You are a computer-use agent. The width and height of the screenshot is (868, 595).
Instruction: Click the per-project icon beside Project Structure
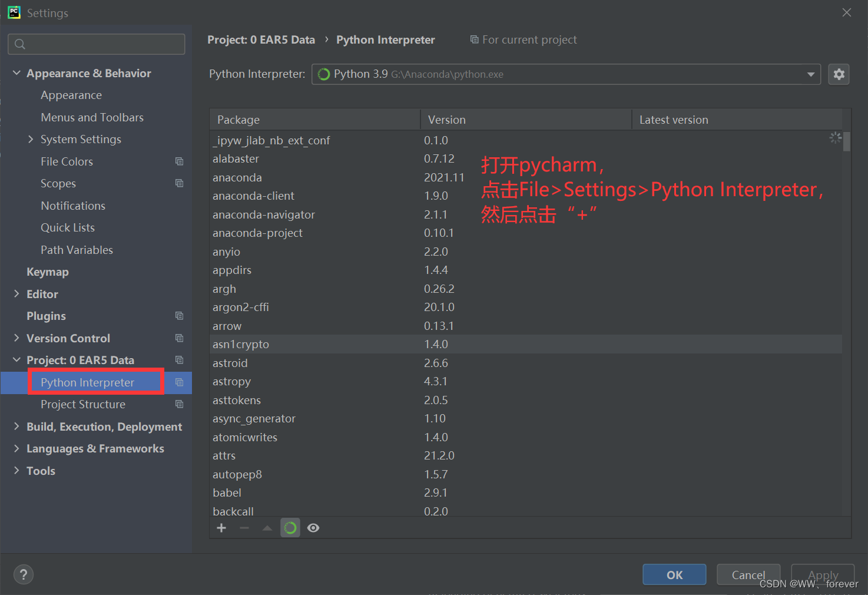(x=180, y=404)
